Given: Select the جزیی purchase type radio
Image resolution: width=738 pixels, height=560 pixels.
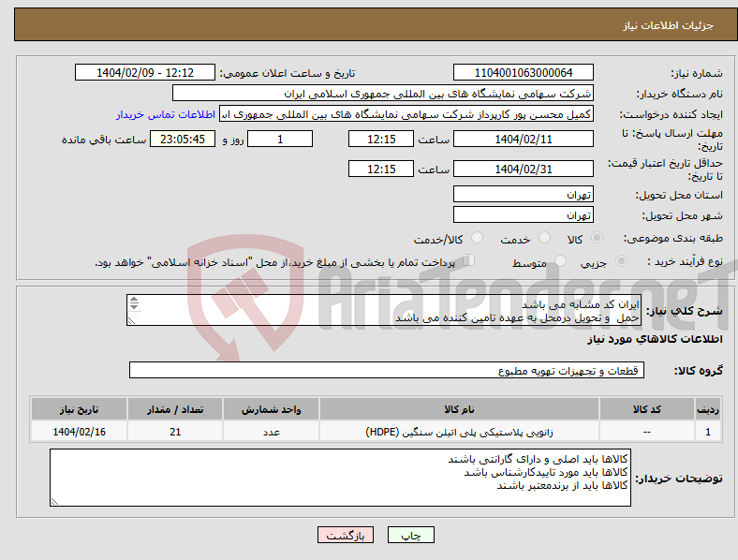Looking at the screenshot, I should pyautogui.click(x=621, y=260).
